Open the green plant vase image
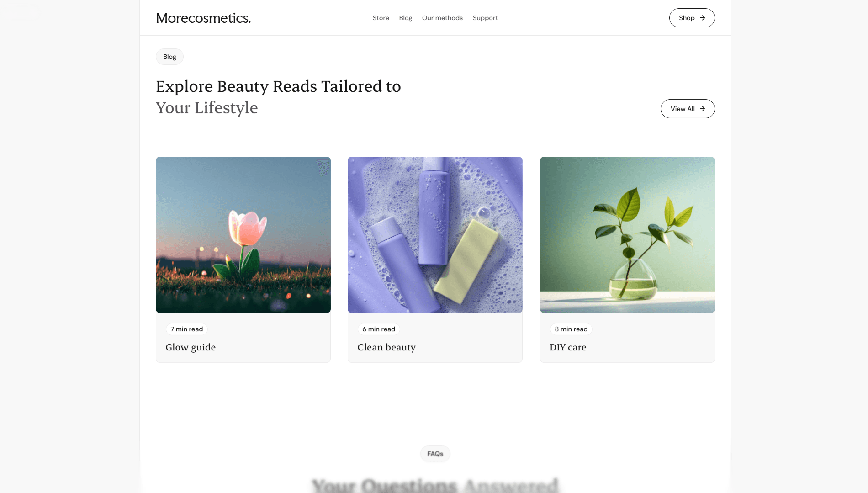The image size is (868, 493). click(x=627, y=235)
